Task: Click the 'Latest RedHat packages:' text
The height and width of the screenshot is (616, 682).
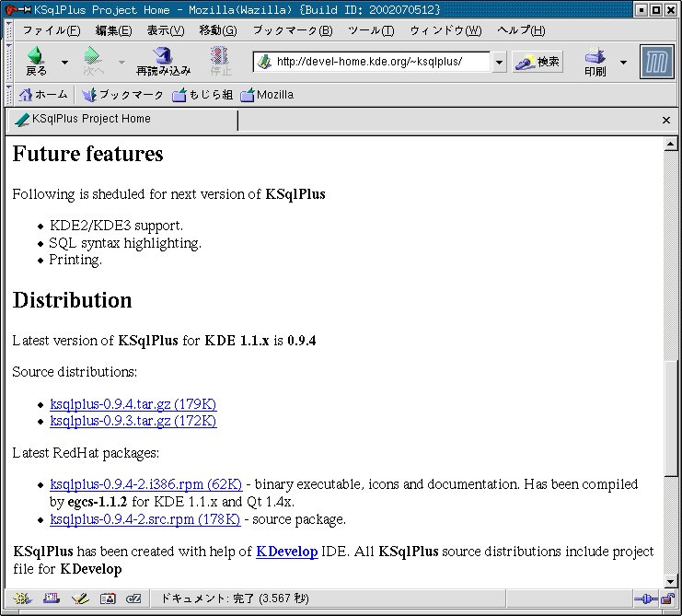Action: pos(86,453)
